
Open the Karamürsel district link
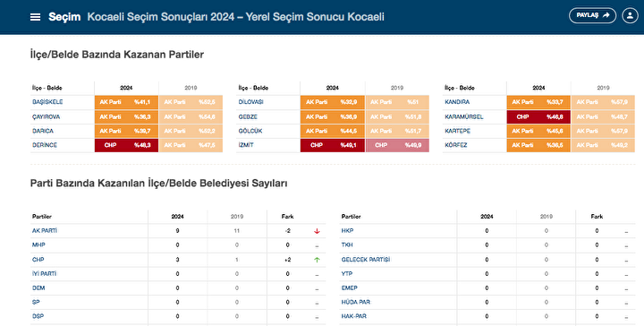(463, 116)
